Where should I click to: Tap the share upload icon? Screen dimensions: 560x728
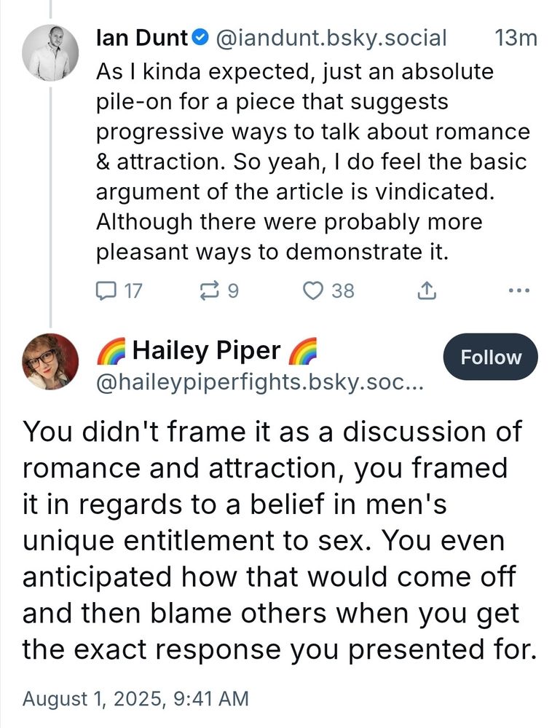[426, 291]
